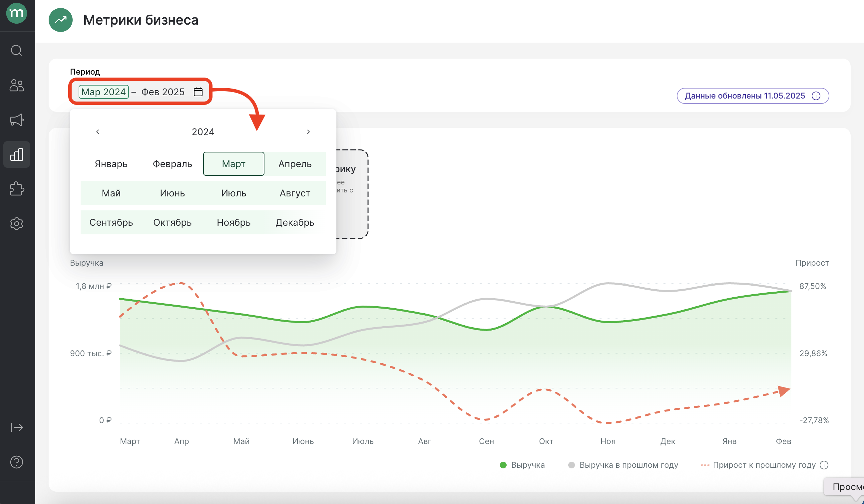Click the Сен label on chart axis
This screenshot has width=864, height=504.
click(x=487, y=441)
